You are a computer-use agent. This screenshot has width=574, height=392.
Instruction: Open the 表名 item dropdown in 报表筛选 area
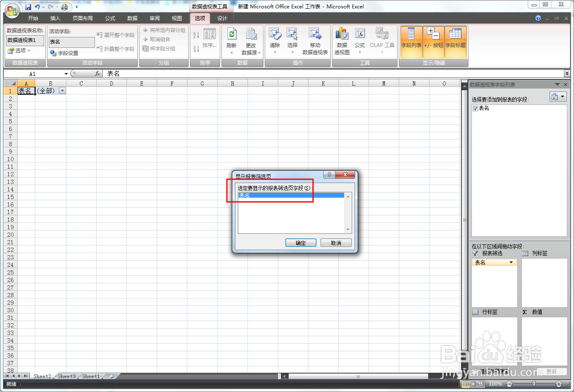tap(511, 262)
